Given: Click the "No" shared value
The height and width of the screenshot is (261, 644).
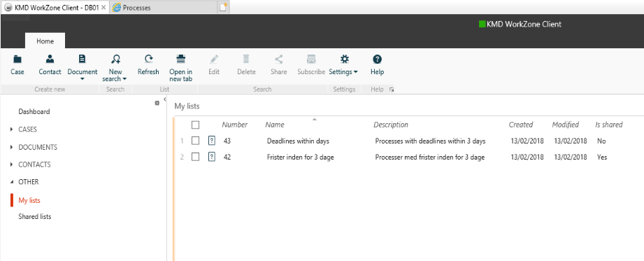Looking at the screenshot, I should point(601,141).
